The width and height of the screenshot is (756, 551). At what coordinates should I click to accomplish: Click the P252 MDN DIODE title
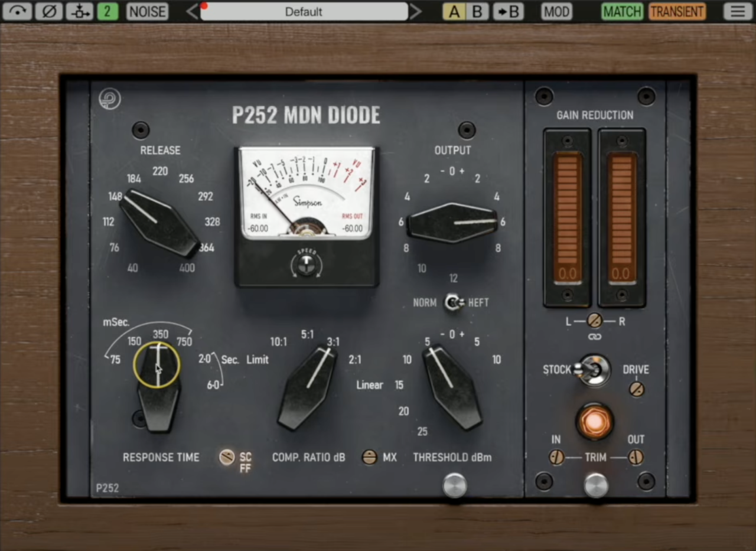306,116
